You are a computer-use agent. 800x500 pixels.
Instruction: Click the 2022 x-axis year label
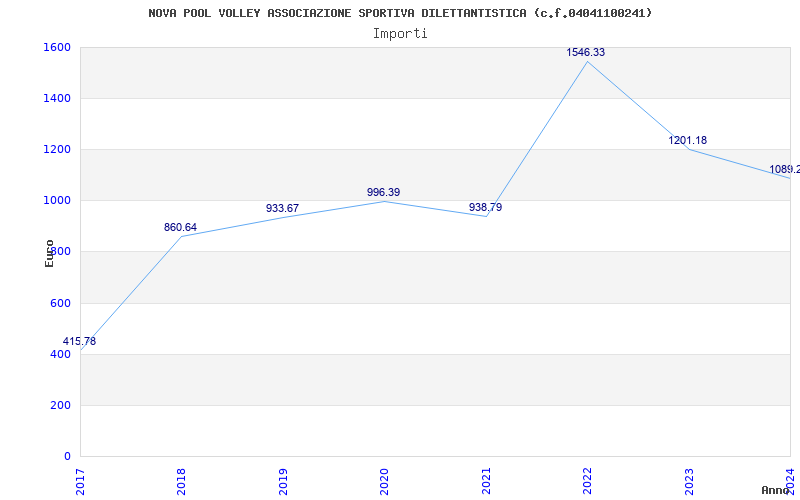(x=587, y=482)
